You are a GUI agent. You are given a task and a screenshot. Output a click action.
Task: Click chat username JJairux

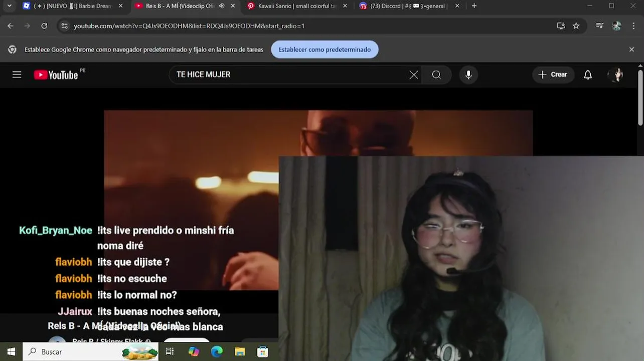tap(75, 311)
